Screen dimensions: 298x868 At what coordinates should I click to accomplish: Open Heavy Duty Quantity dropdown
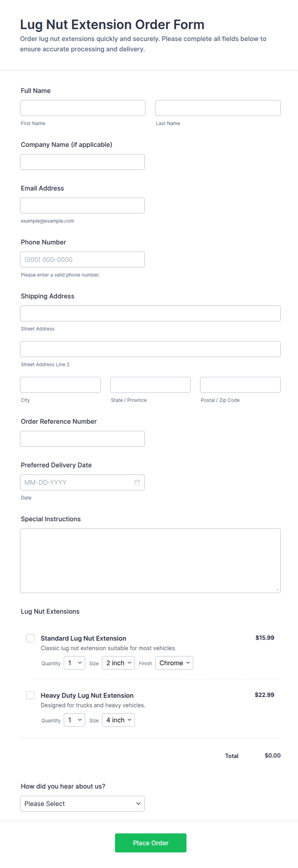pos(74,719)
